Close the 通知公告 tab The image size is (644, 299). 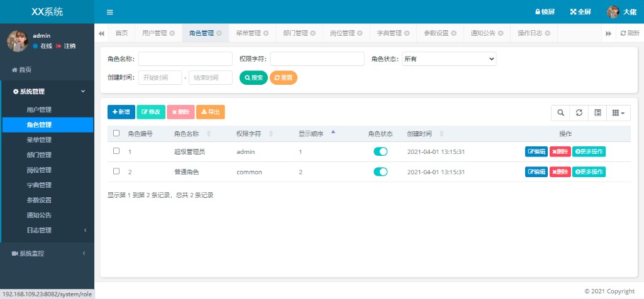500,33
